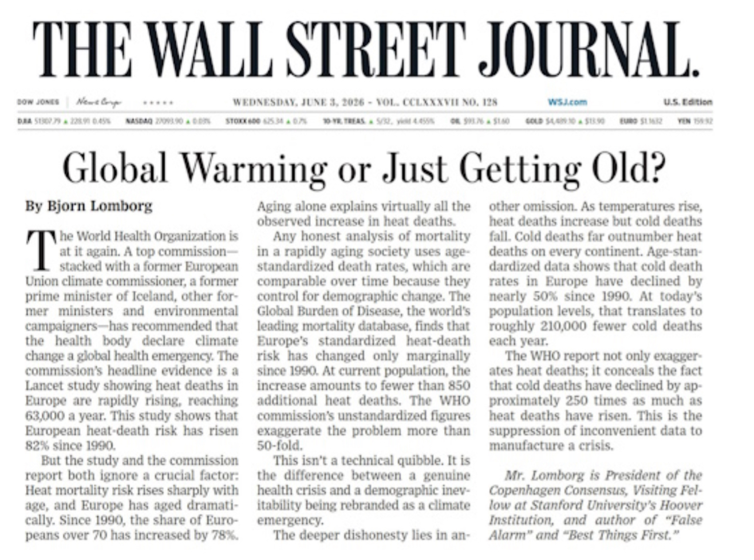This screenshot has height=560, width=754.
Task: Click the Oil price up arrow
Action: [x=488, y=121]
